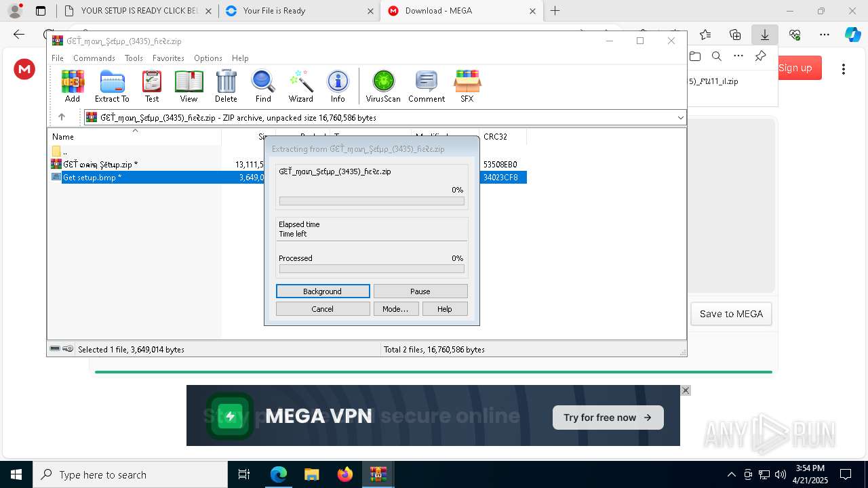868x488 pixels.
Task: Select the parent folder ".." entry
Action: pyautogui.click(x=65, y=152)
